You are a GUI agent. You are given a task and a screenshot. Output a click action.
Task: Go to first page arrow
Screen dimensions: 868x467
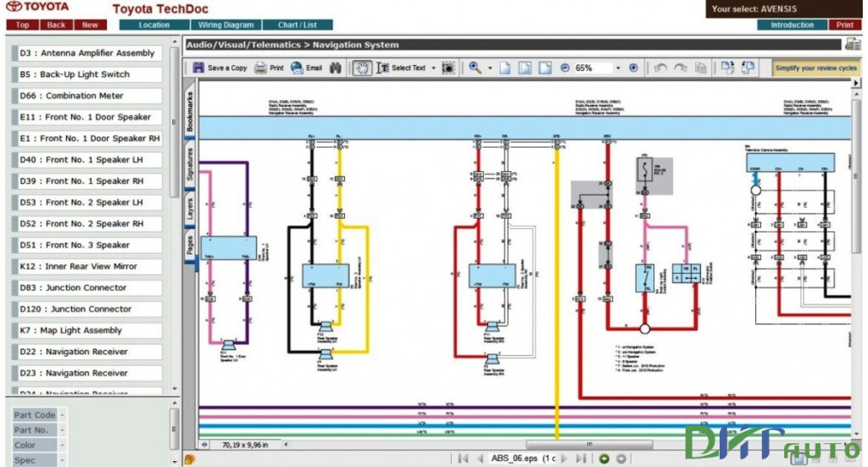tap(463, 459)
